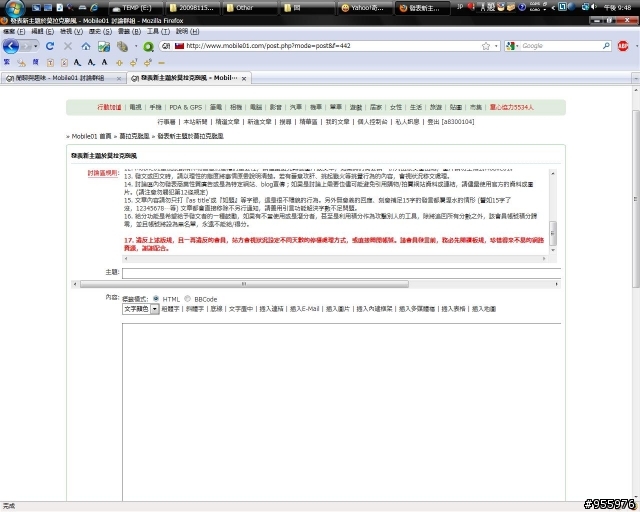Reload the current page
This screenshot has height=512, width=640.
click(x=50, y=46)
